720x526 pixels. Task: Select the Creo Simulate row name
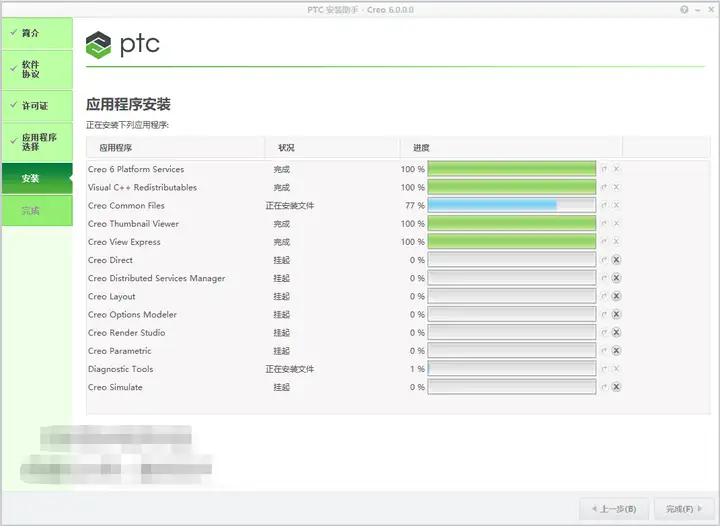click(x=115, y=387)
